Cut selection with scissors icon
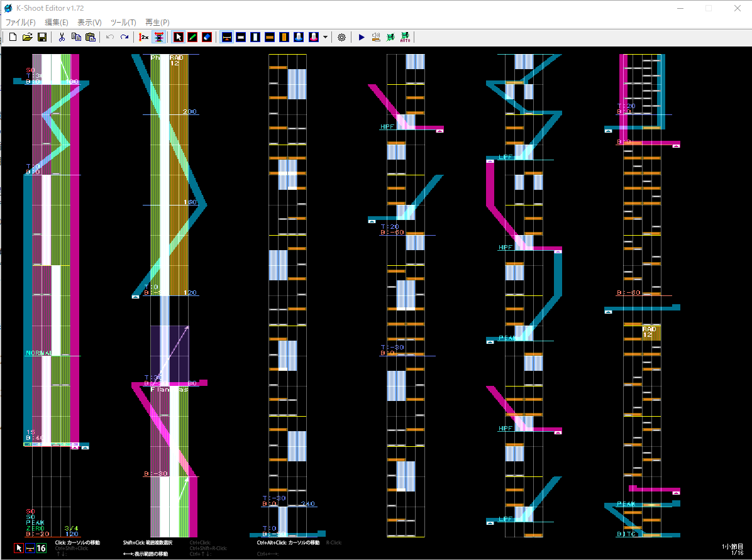Image resolution: width=752 pixels, height=560 pixels. (62, 37)
